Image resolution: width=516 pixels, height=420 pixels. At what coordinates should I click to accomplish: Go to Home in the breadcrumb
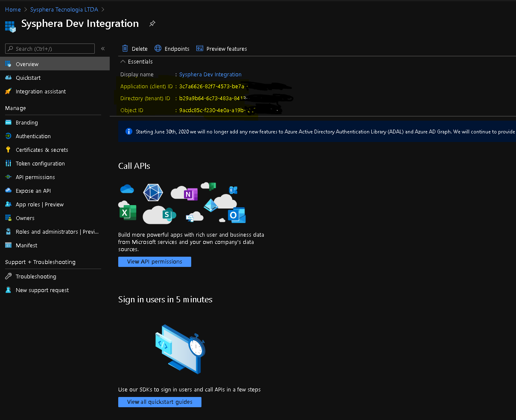13,9
